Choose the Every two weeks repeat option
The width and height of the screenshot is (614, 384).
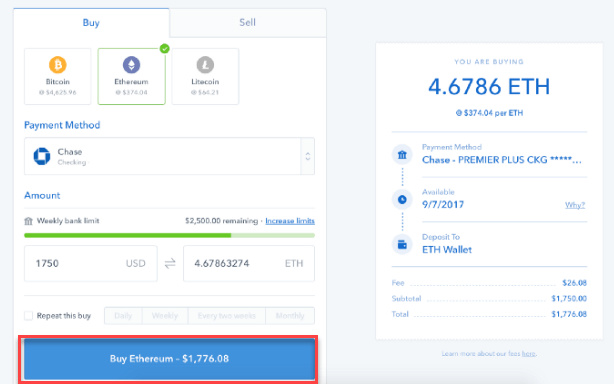click(227, 315)
